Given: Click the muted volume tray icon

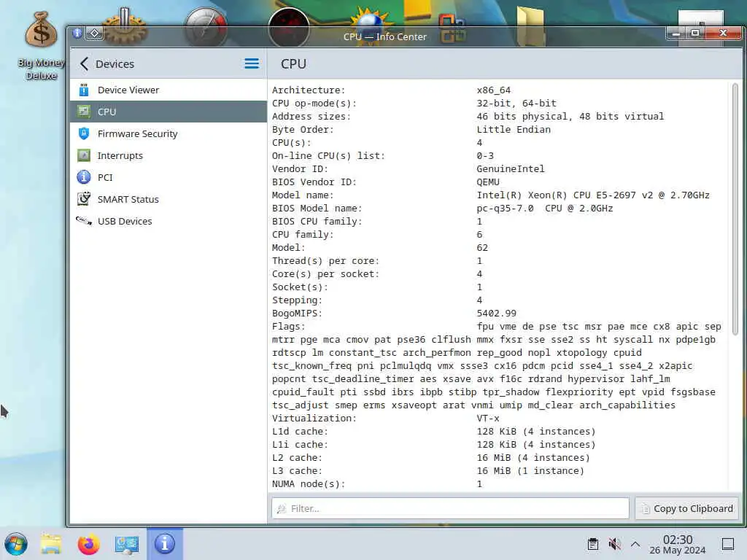Looking at the screenshot, I should click(614, 544).
